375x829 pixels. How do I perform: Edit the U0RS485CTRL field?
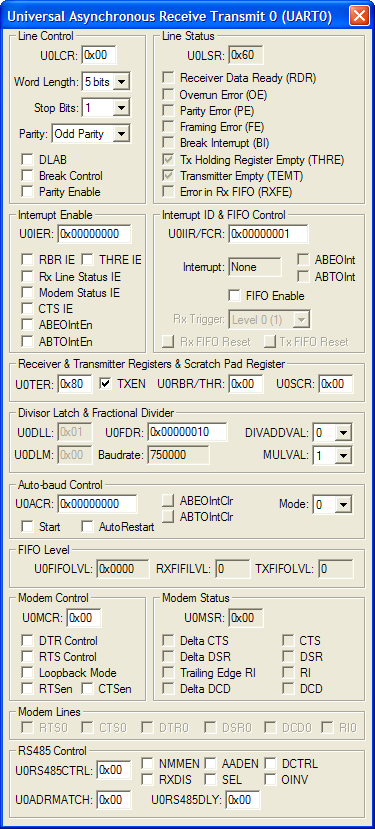(114, 770)
